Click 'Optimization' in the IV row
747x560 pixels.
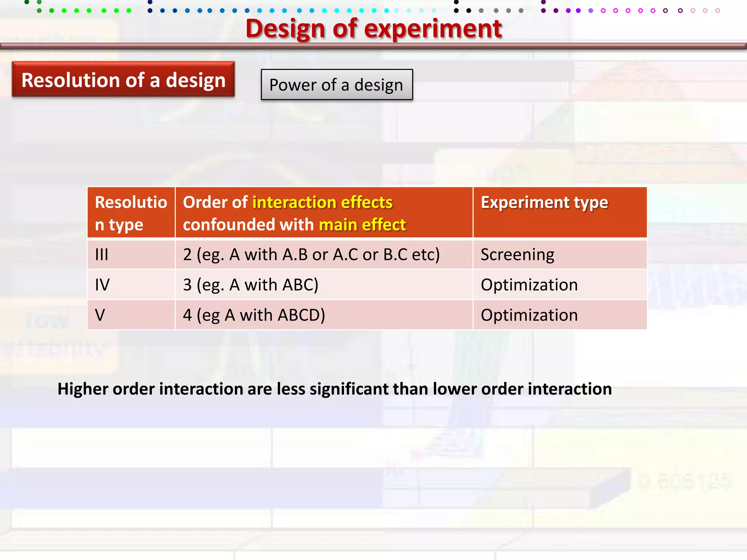[560, 285]
